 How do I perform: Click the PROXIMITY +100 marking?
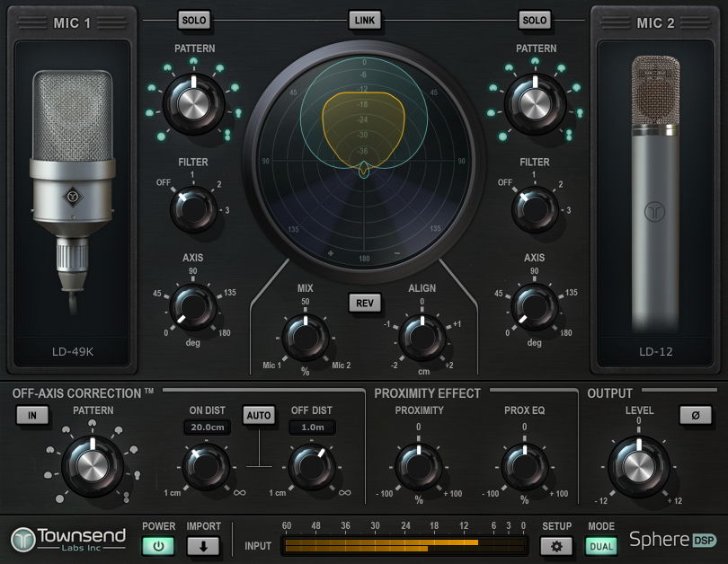click(x=453, y=494)
